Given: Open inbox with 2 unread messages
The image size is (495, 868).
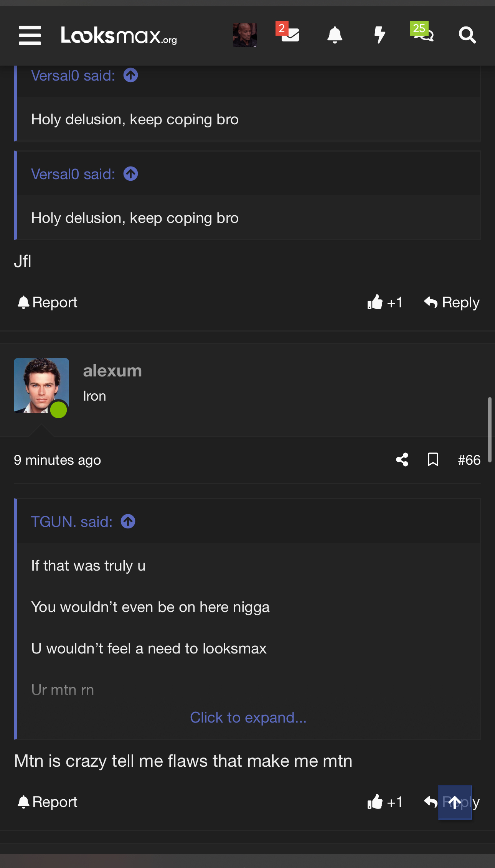Looking at the screenshot, I should click(x=288, y=33).
